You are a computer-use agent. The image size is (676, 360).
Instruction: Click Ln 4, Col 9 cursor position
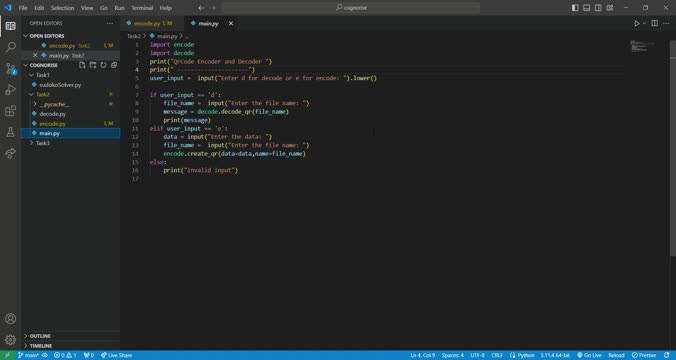click(x=422, y=355)
